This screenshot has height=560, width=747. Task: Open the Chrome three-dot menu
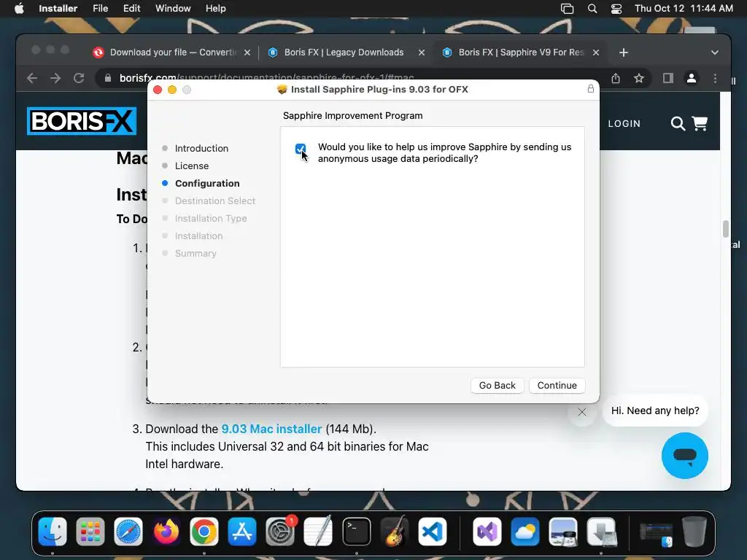click(715, 78)
